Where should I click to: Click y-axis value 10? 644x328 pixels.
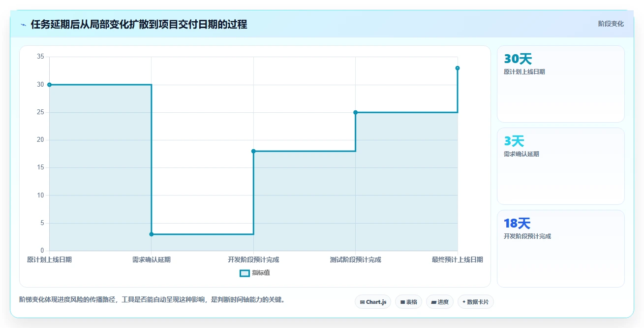pyautogui.click(x=41, y=196)
